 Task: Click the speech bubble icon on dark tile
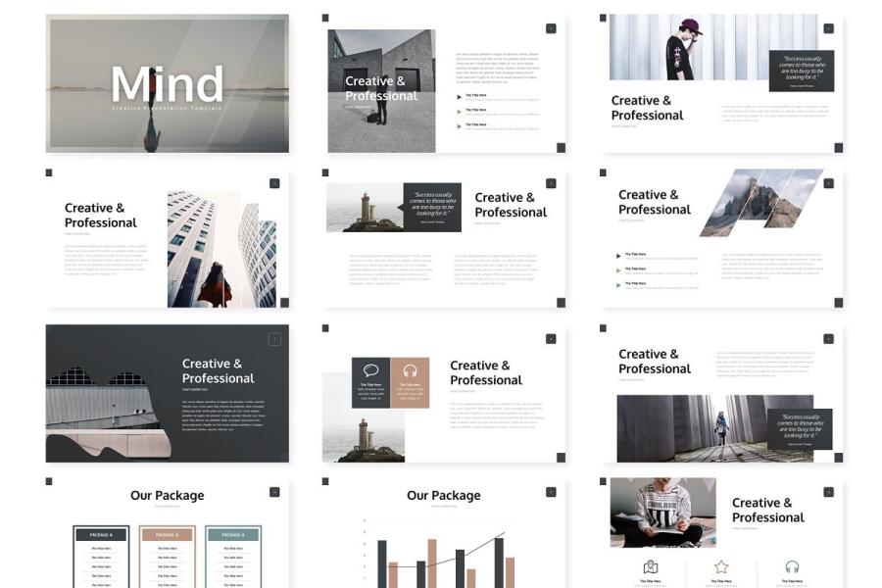point(370,370)
